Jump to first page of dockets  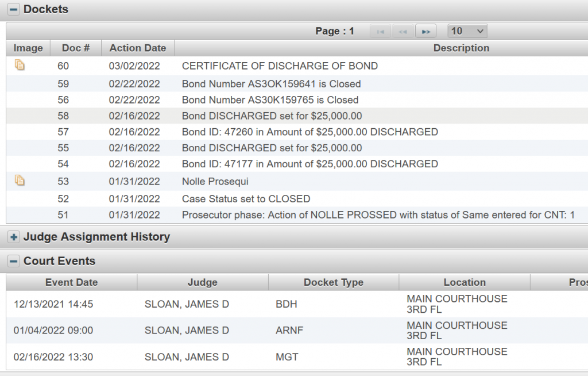point(380,32)
